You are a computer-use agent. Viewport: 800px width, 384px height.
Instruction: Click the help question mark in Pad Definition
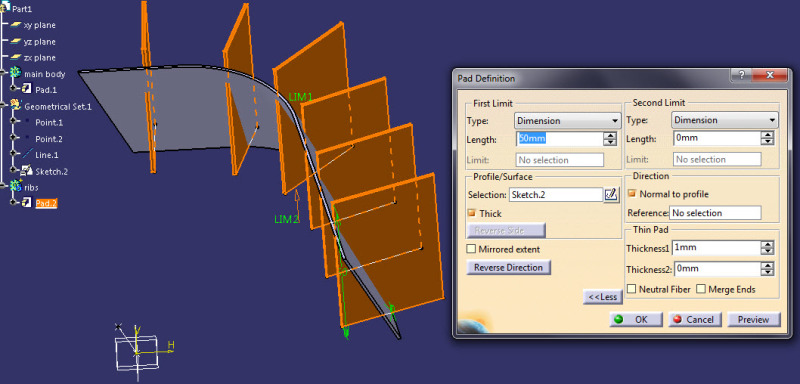pos(742,75)
